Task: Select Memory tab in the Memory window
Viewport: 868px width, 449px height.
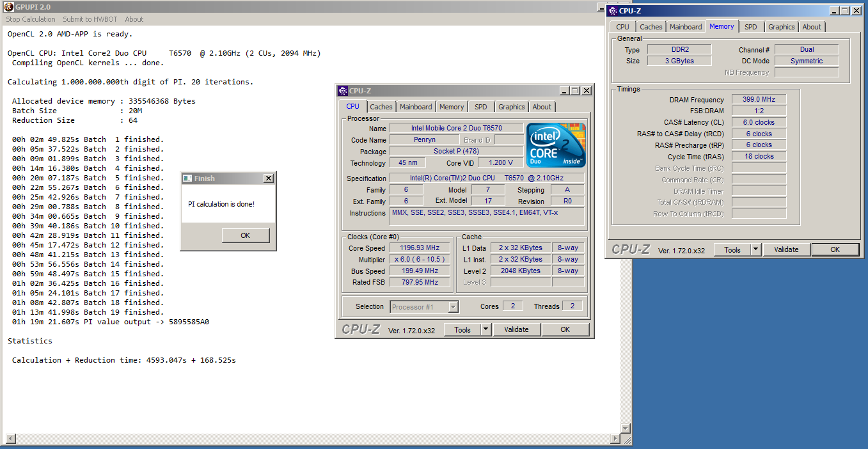Action: (722, 26)
